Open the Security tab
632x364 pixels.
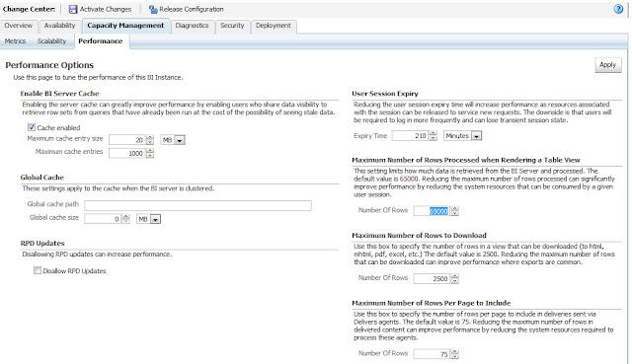point(232,26)
